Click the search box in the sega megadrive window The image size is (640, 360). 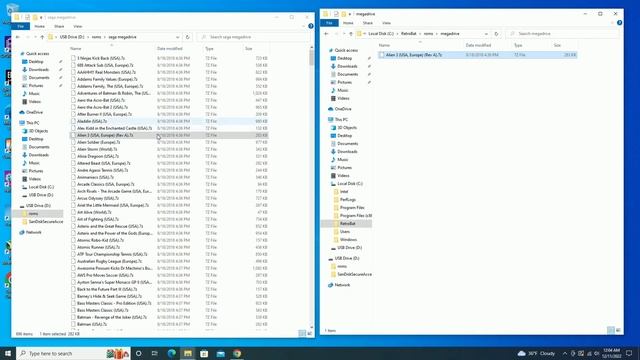253,37
